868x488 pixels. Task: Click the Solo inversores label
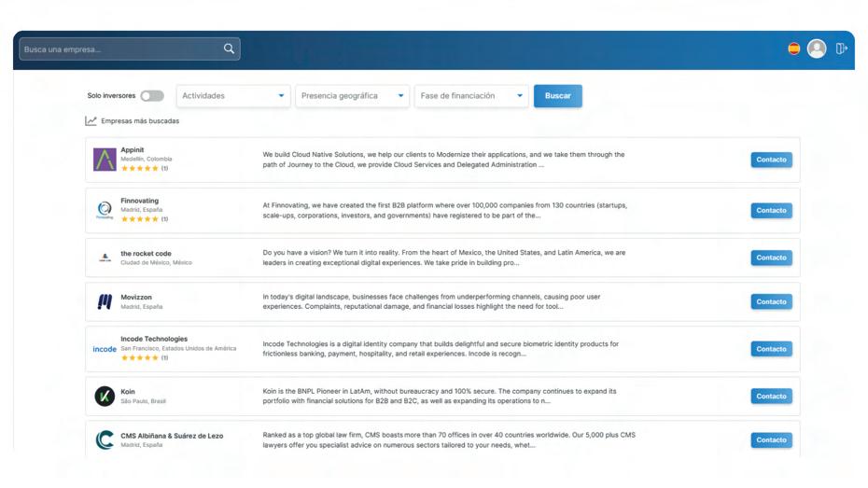[111, 96]
